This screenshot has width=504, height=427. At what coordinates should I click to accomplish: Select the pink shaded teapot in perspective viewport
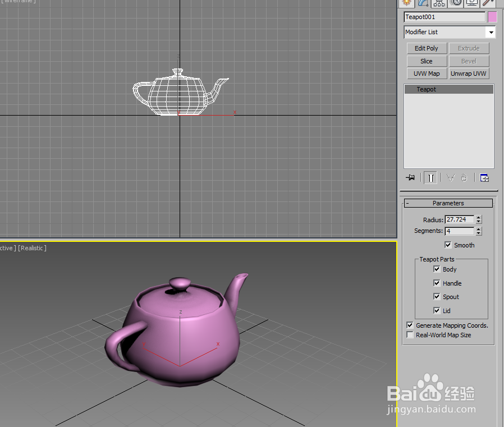(x=177, y=331)
